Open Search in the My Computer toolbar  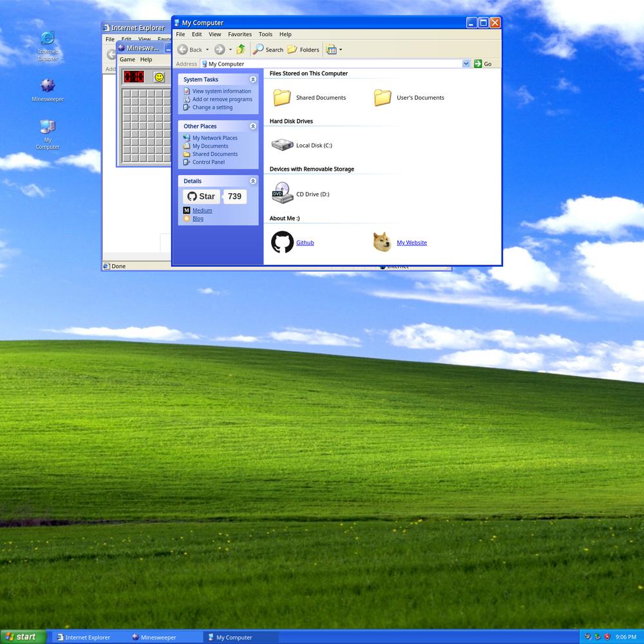pyautogui.click(x=268, y=50)
